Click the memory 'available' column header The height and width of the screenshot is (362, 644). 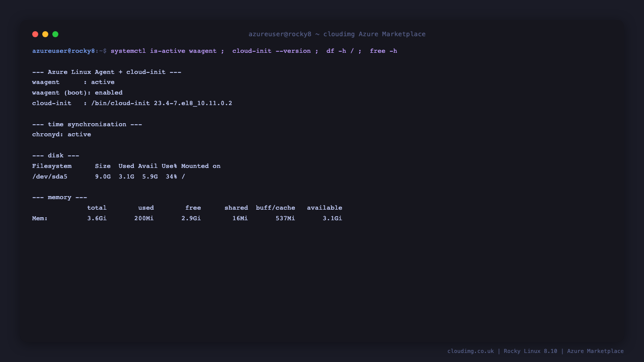[x=325, y=208]
